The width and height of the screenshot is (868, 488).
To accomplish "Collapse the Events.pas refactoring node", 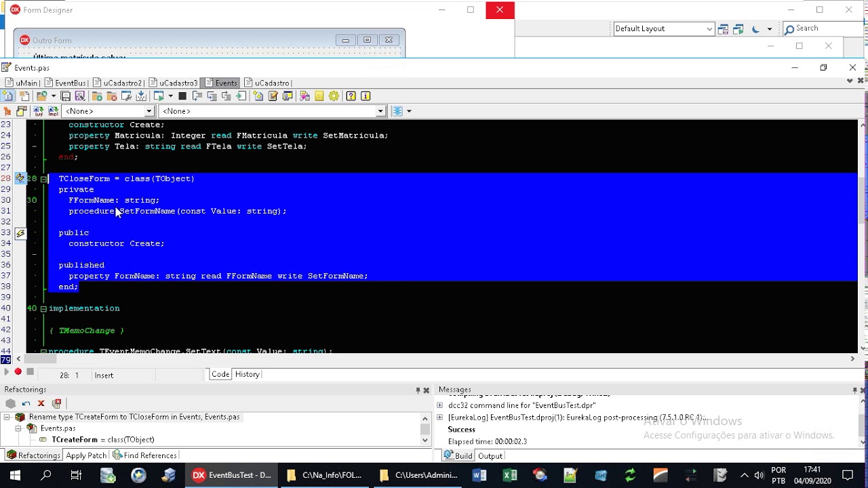I will [19, 428].
